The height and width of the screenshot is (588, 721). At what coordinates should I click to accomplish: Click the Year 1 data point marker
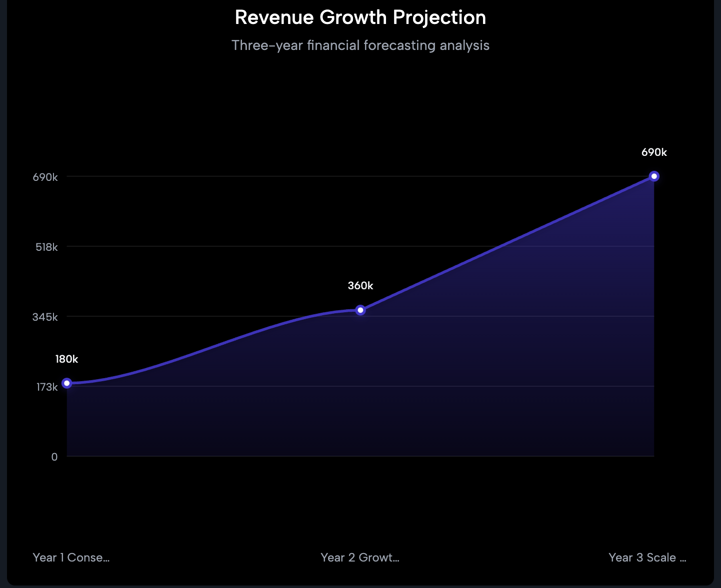coord(66,383)
